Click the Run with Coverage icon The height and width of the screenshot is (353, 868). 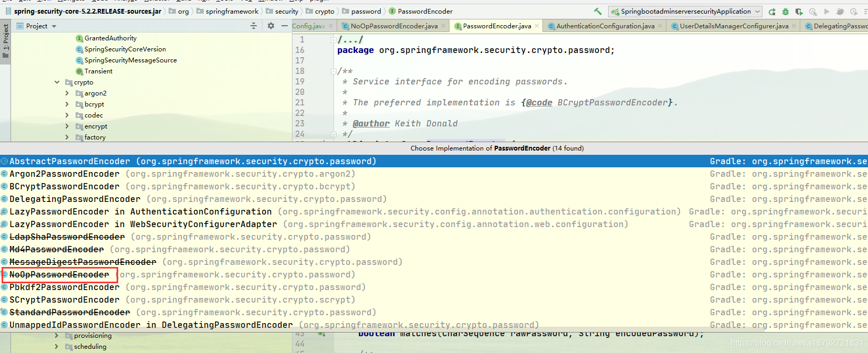(799, 12)
